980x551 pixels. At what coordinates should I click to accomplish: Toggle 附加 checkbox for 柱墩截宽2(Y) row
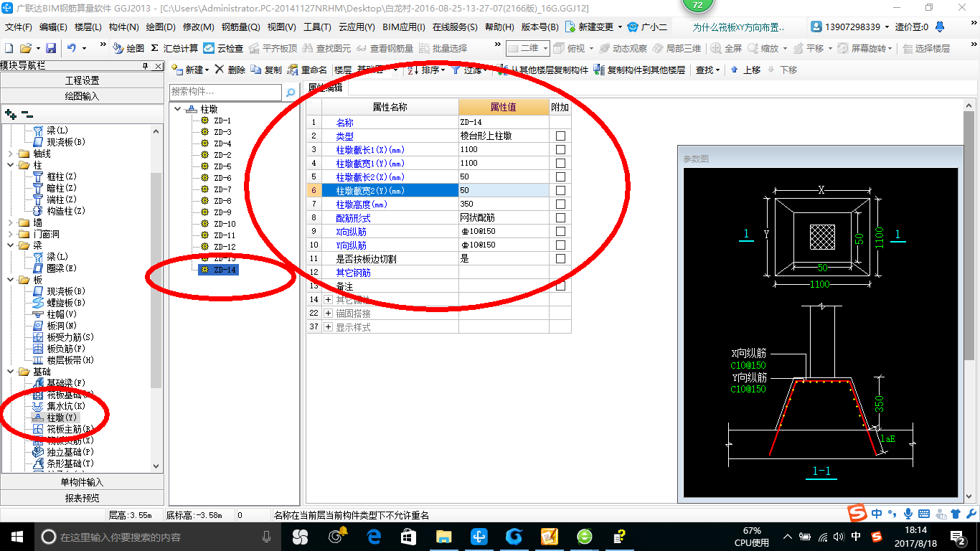560,190
